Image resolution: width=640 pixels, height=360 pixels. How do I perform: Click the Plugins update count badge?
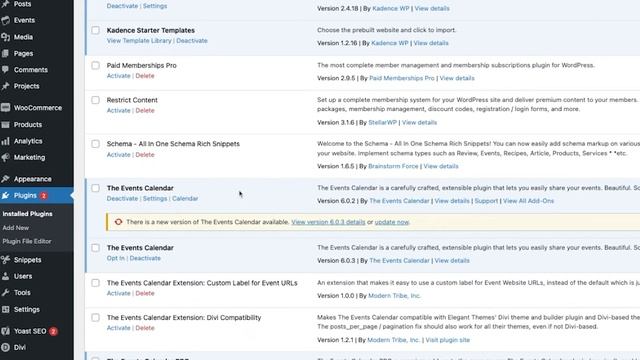tap(44, 196)
